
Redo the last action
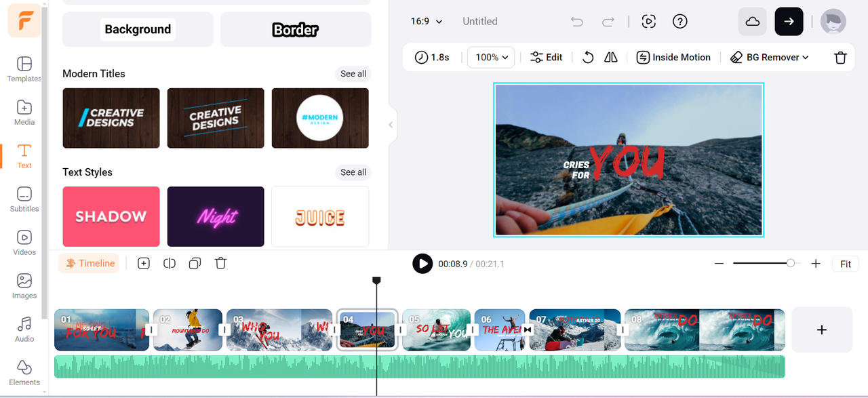[x=608, y=22]
